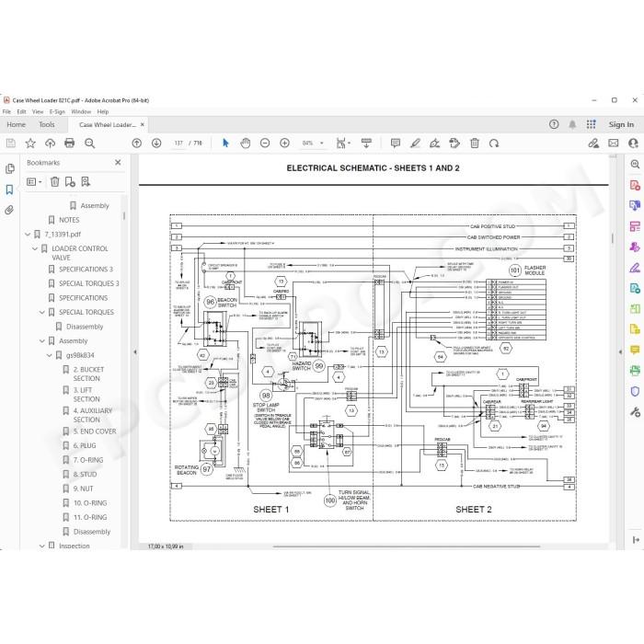Click the page number input field
The height and width of the screenshot is (644, 644).
(x=178, y=143)
